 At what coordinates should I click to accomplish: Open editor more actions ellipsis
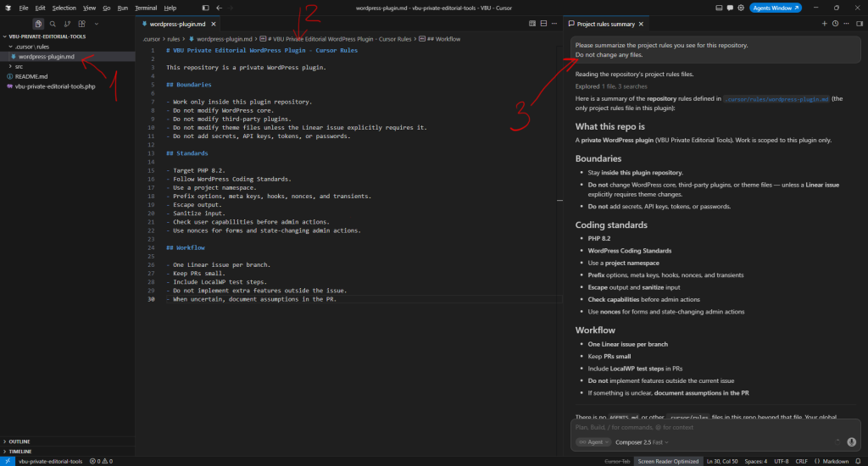(554, 24)
